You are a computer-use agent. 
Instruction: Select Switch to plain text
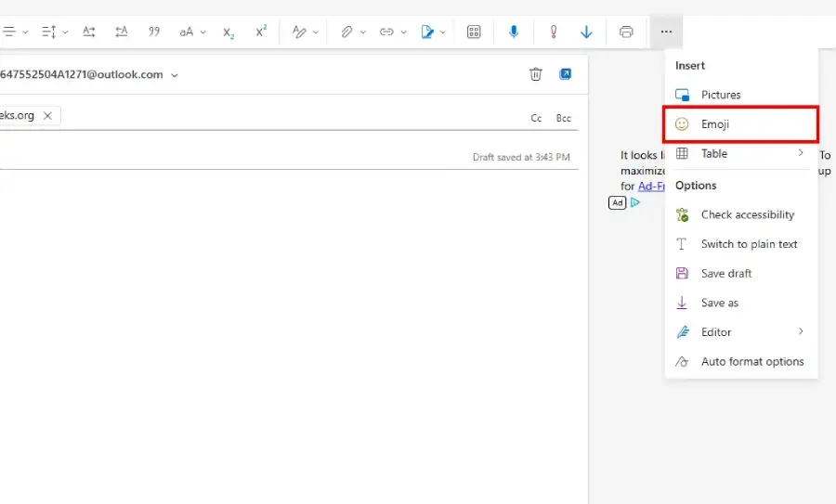point(741,244)
